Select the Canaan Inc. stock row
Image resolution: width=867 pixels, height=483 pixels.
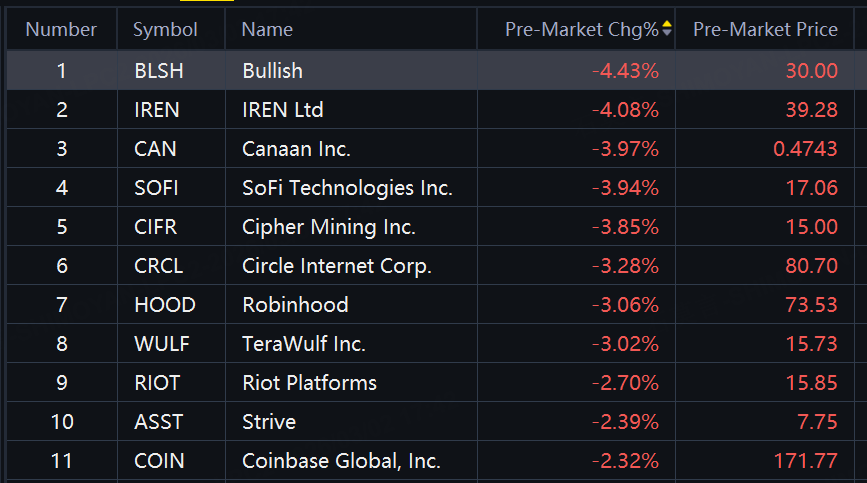point(296,149)
